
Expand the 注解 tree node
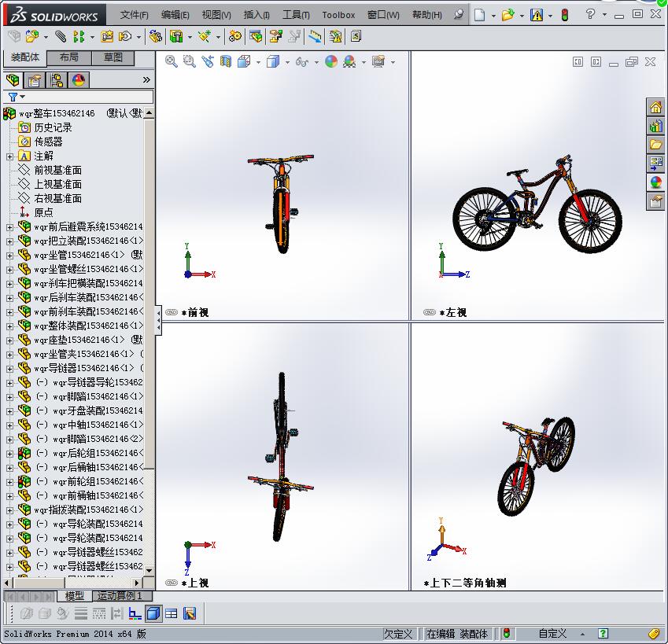(9, 156)
